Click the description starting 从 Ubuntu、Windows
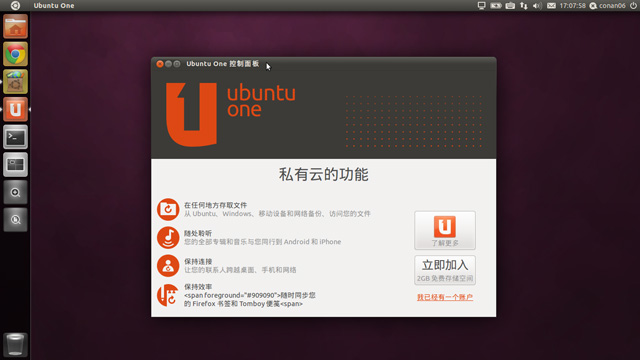 [x=277, y=213]
